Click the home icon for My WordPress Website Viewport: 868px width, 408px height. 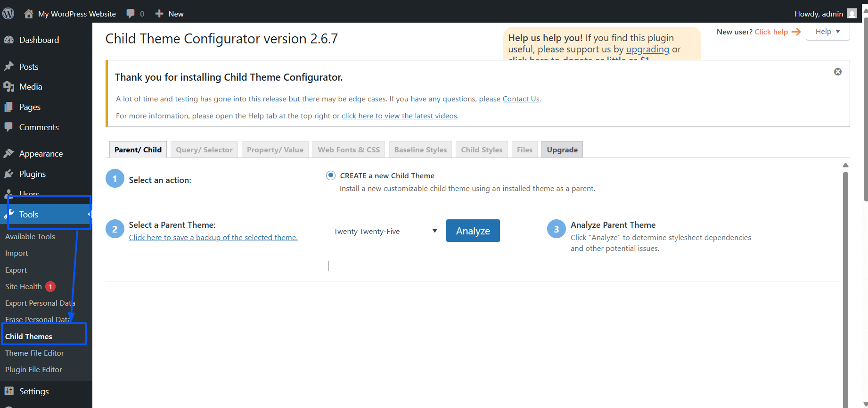pyautogui.click(x=29, y=14)
